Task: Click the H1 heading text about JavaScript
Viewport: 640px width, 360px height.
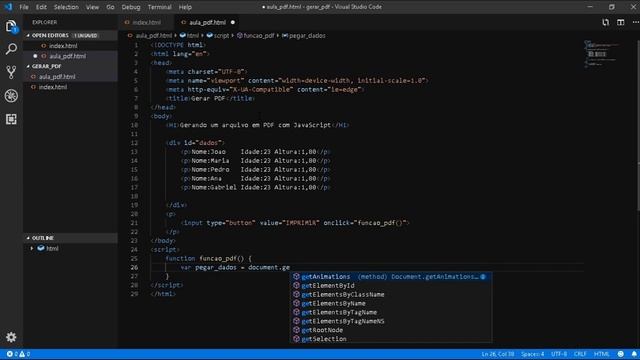Action: click(x=258, y=125)
